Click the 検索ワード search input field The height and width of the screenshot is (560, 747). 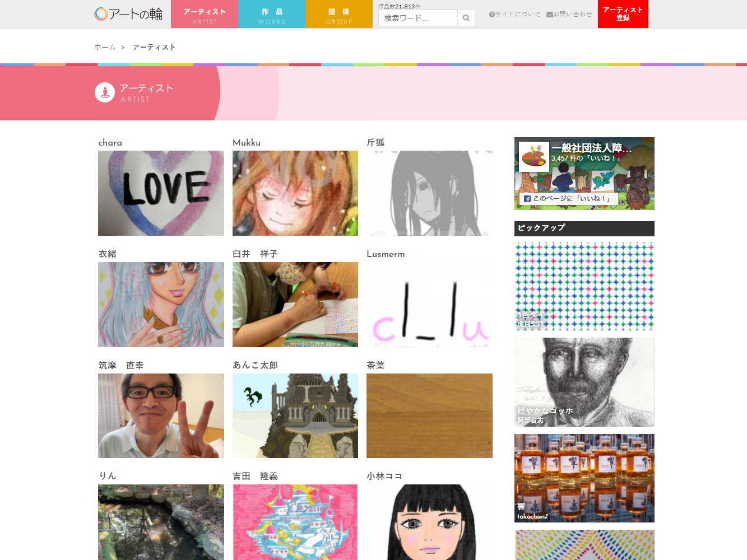pos(418,18)
